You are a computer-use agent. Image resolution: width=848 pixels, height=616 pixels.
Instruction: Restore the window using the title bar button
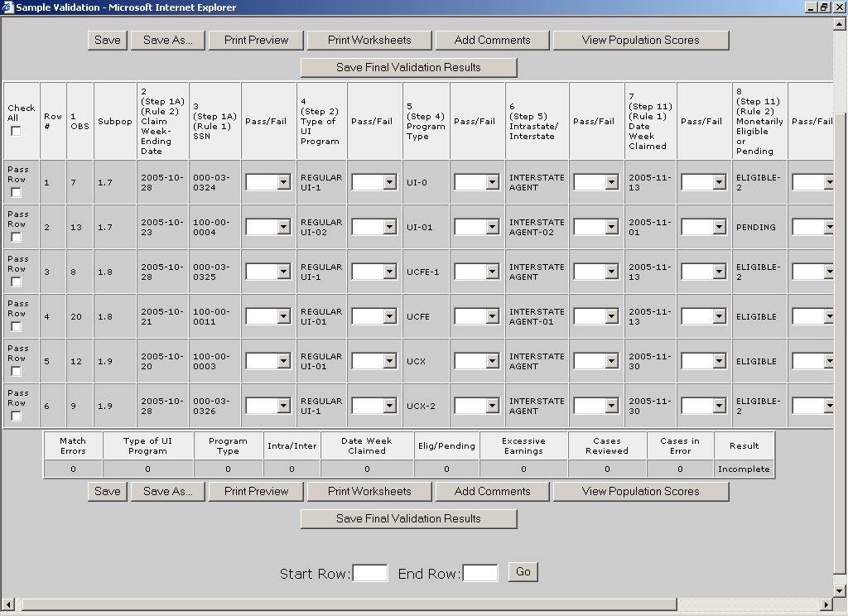coord(823,7)
